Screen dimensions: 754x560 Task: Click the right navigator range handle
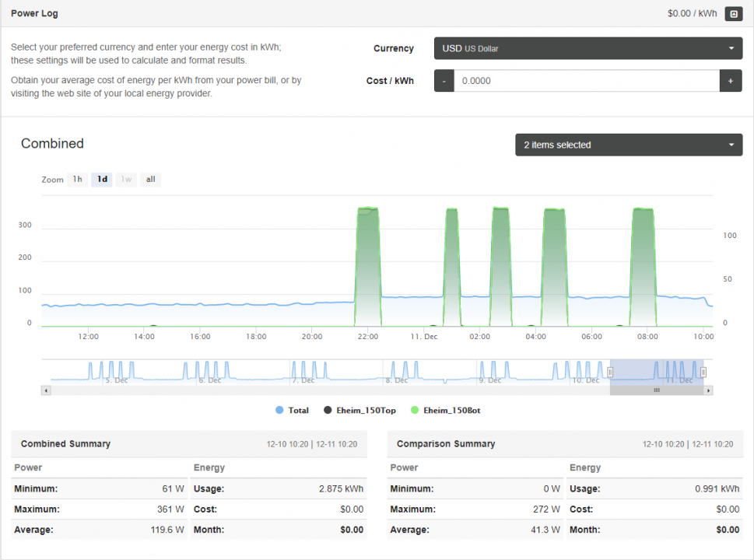(x=703, y=372)
